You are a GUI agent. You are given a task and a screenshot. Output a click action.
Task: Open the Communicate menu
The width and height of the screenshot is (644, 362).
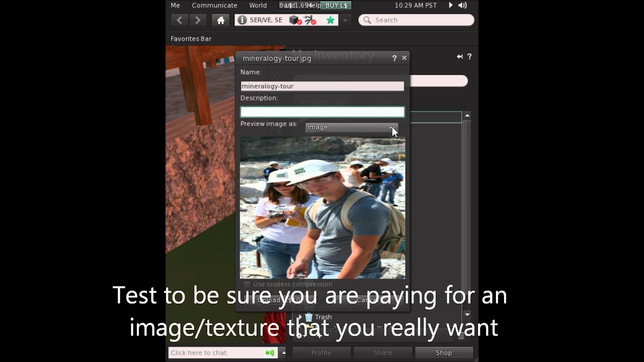pyautogui.click(x=214, y=6)
